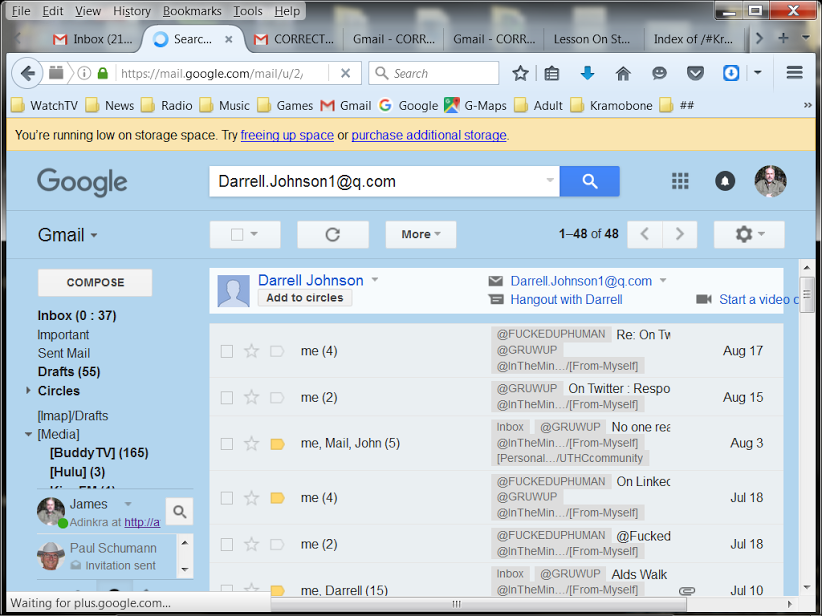The image size is (822, 616).
Task: Show bookmarks list icon in toolbar
Action: point(551,73)
